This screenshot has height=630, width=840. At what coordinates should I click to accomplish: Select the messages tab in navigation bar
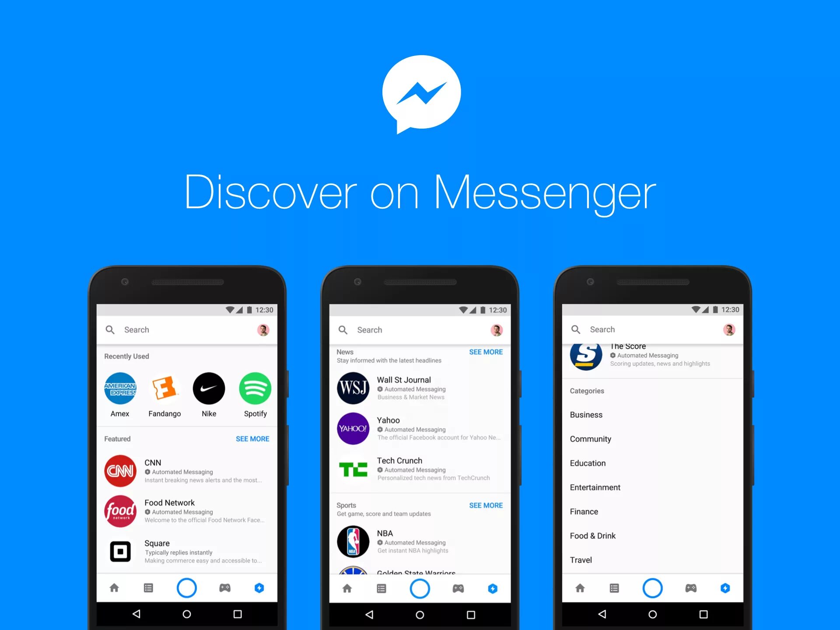(x=149, y=588)
